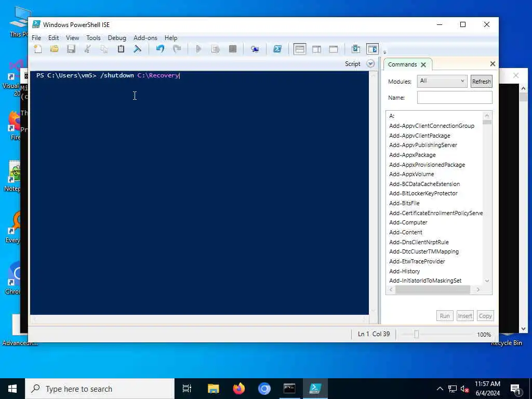Open the View menu
The height and width of the screenshot is (399, 532).
(72, 37)
